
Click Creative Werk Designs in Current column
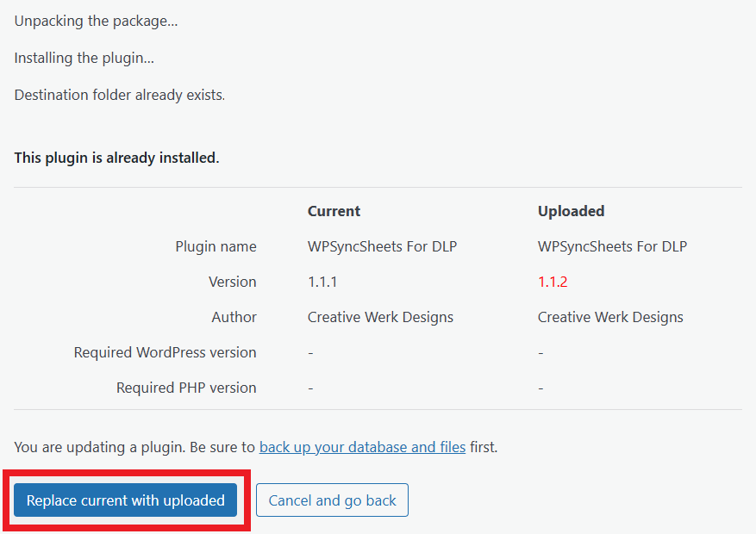pyautogui.click(x=380, y=317)
